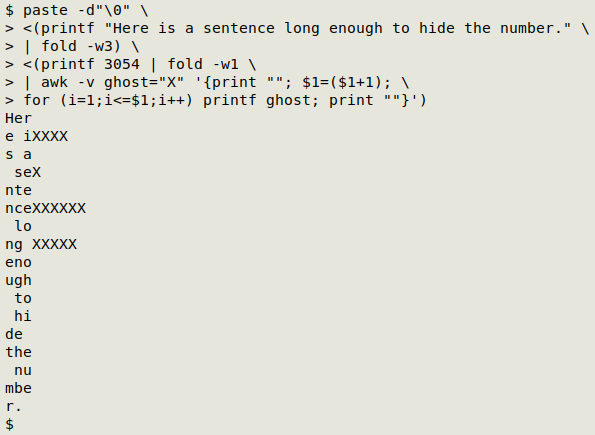595x435 pixels.
Task: Click the word 'sentence' in the printf string
Action: click(x=239, y=28)
